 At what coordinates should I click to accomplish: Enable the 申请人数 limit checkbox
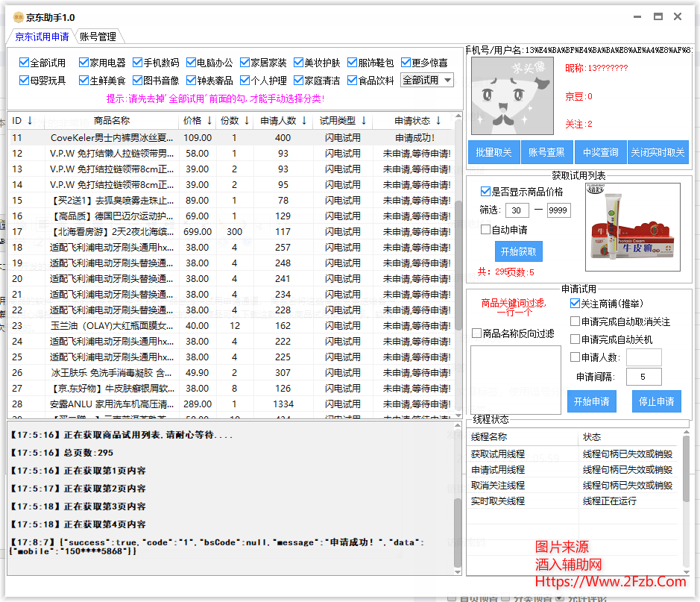(x=575, y=357)
